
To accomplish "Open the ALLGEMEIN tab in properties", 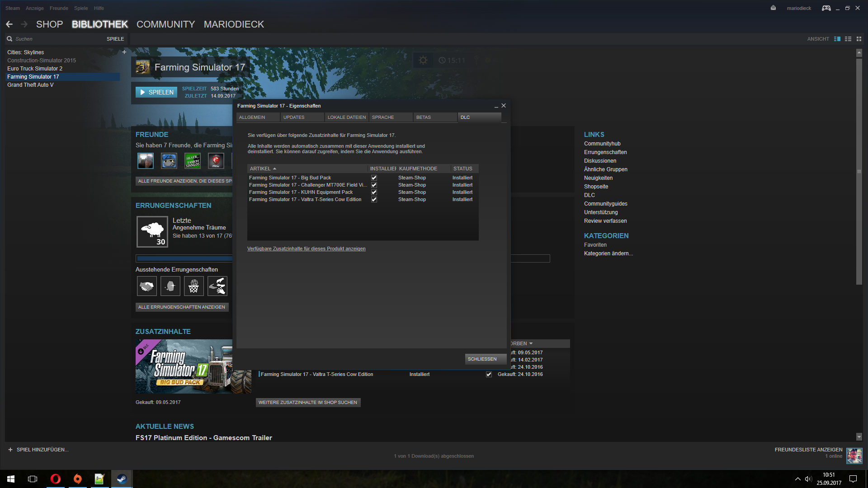I will tap(258, 117).
